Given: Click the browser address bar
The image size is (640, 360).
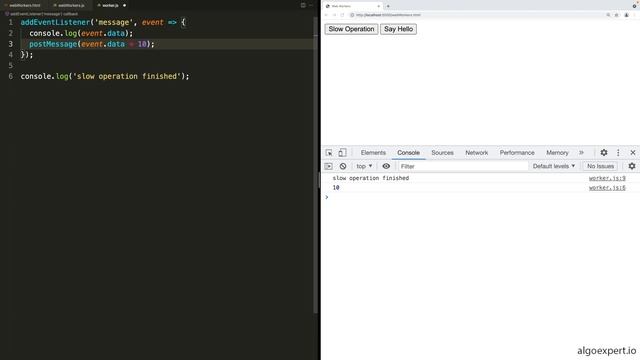Looking at the screenshot, I should pyautogui.click(x=476, y=15).
